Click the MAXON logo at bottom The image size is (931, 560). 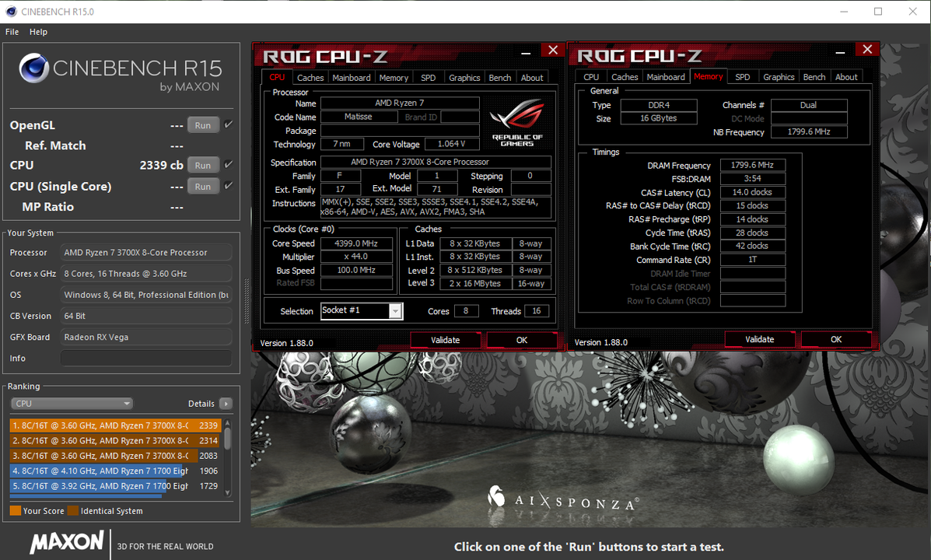[67, 541]
